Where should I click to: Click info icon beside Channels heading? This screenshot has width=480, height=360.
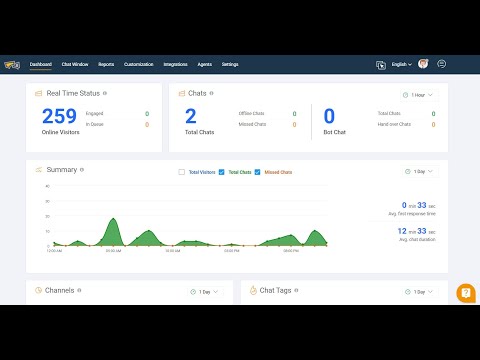[x=79, y=290]
